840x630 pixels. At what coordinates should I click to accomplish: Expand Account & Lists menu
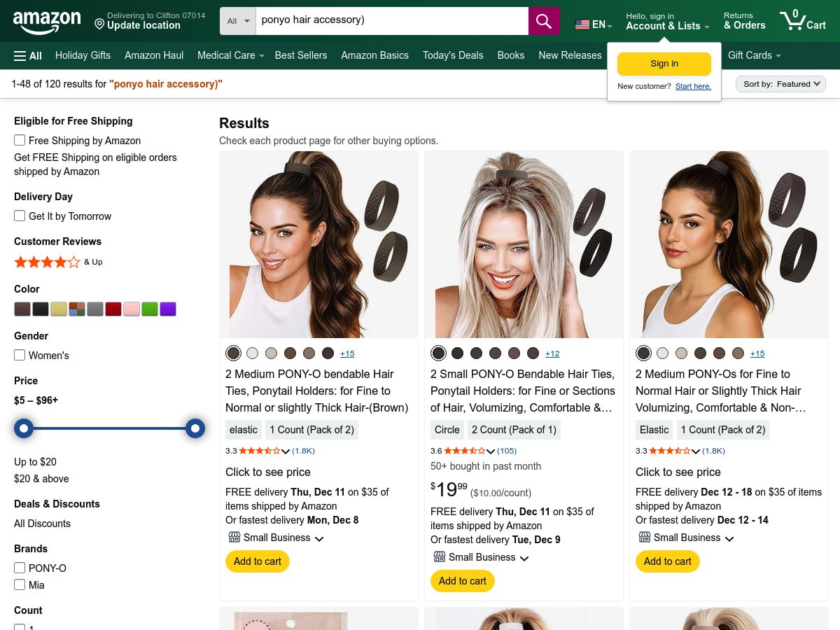click(667, 21)
